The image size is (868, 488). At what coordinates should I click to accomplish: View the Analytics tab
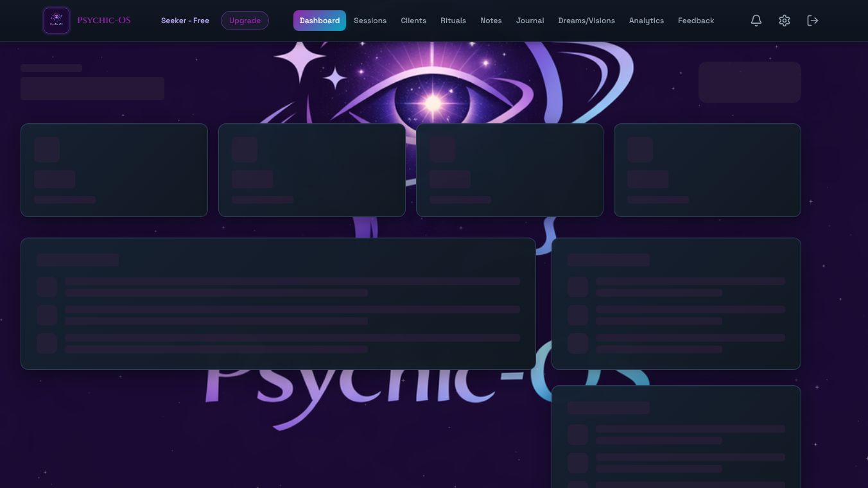[x=647, y=21]
